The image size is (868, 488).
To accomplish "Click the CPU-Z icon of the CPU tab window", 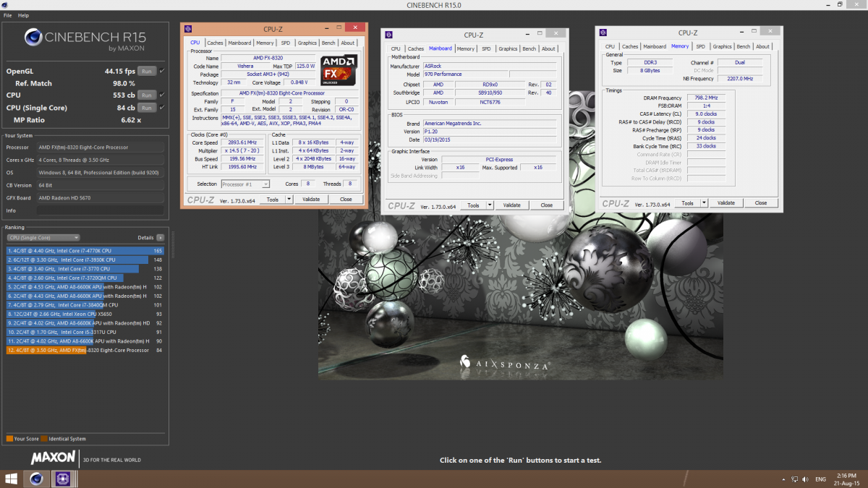I will [x=188, y=29].
